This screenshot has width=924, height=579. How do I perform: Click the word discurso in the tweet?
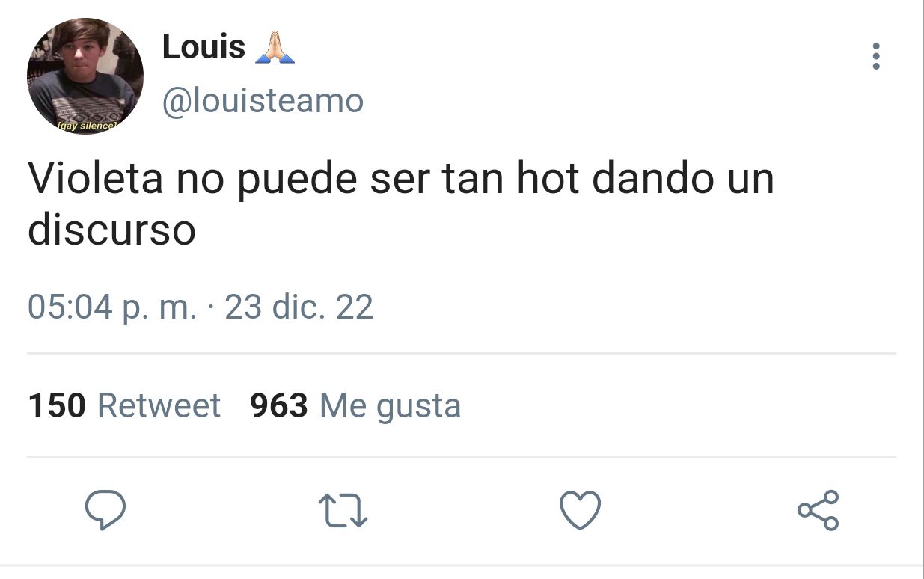(x=111, y=230)
